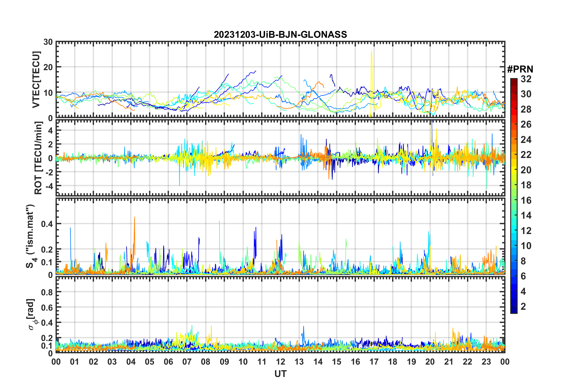The width and height of the screenshot is (561, 392).
Task: Click the dark blue bottom of the PRN colorbar
Action: tap(514, 309)
